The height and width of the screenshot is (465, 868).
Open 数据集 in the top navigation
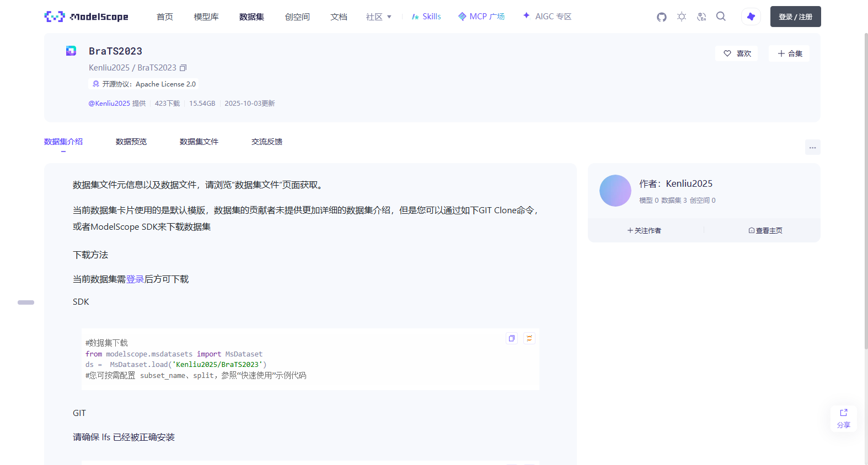point(251,17)
